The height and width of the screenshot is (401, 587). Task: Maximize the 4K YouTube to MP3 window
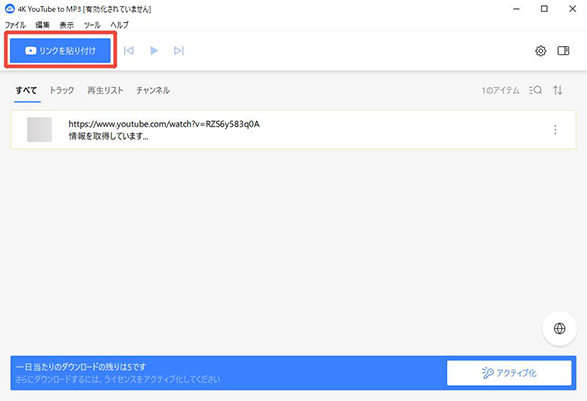coord(544,9)
